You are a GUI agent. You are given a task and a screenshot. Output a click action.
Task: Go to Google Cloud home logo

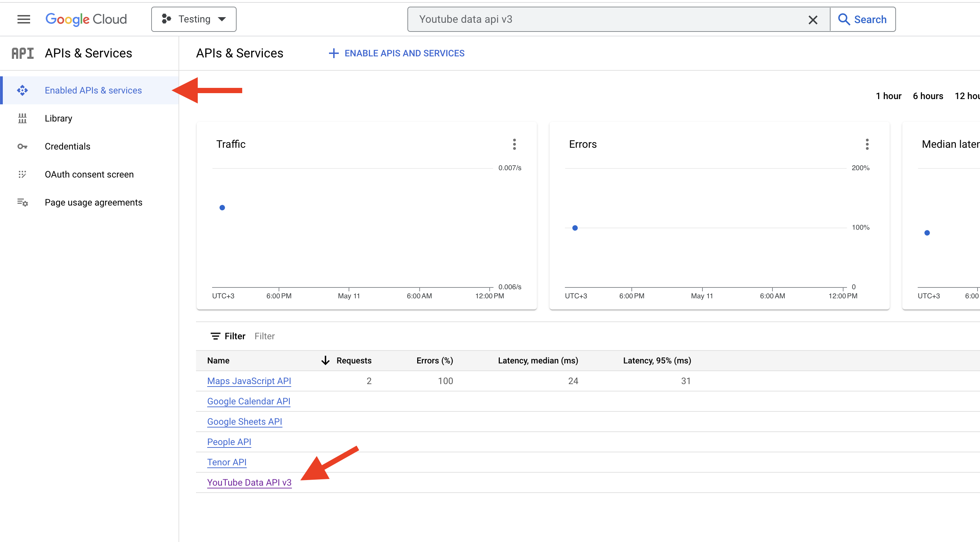pyautogui.click(x=86, y=19)
